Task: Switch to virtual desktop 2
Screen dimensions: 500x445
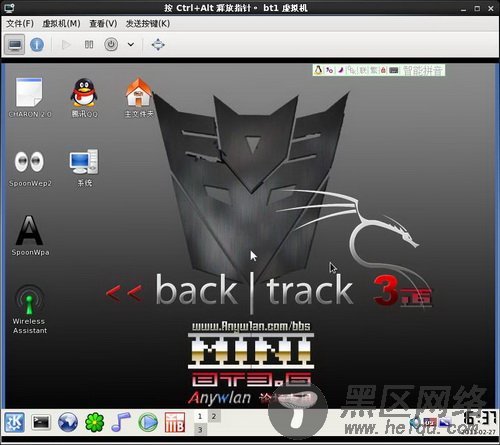Action: click(x=214, y=416)
